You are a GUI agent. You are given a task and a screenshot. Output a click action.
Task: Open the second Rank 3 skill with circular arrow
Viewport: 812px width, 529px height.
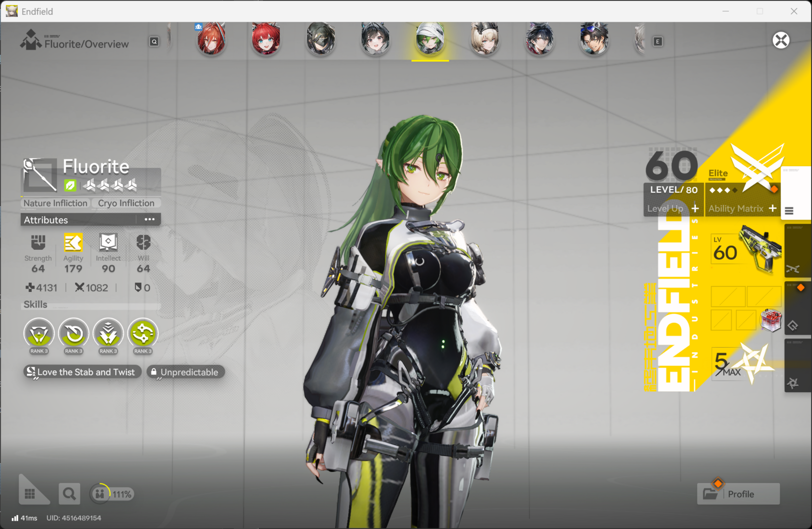click(x=74, y=335)
